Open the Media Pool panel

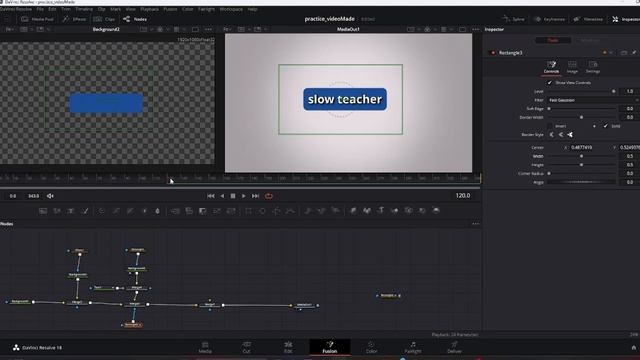(37, 19)
